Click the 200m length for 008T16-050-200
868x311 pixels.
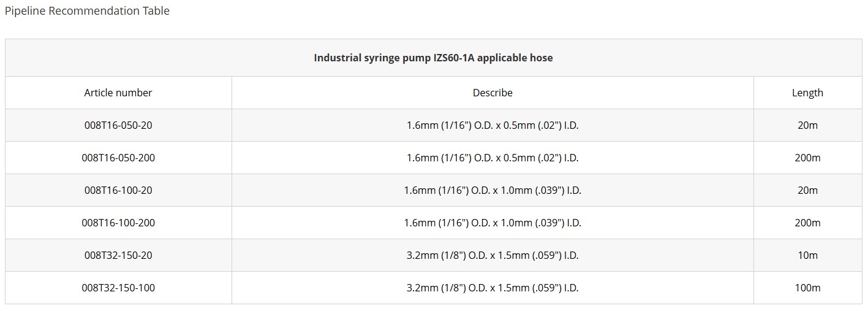point(807,158)
